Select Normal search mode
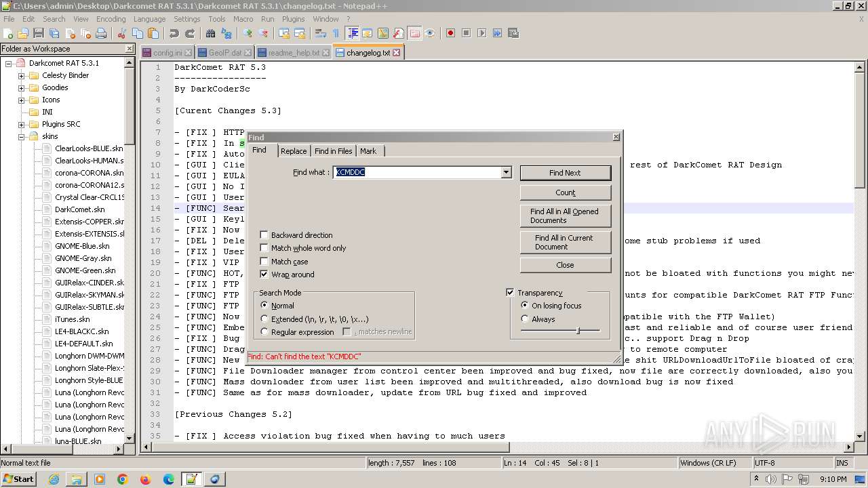The height and width of the screenshot is (488, 868). (x=264, y=306)
